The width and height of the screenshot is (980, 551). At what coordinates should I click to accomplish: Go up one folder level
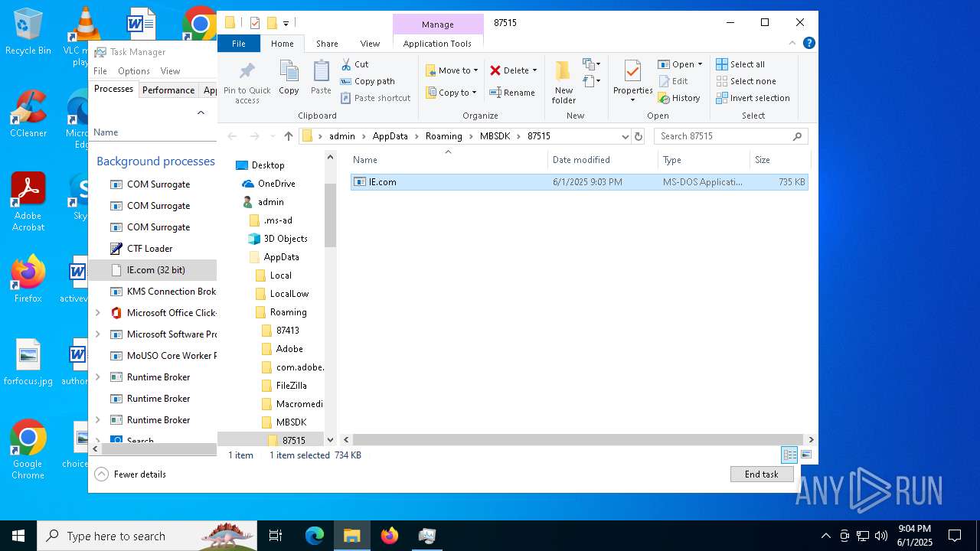tap(288, 136)
